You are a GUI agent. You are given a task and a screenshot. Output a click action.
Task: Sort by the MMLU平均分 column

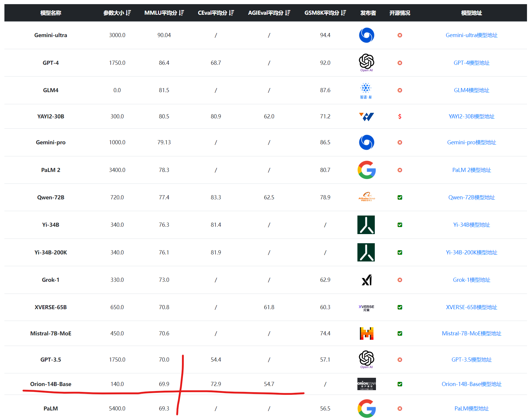pos(181,13)
